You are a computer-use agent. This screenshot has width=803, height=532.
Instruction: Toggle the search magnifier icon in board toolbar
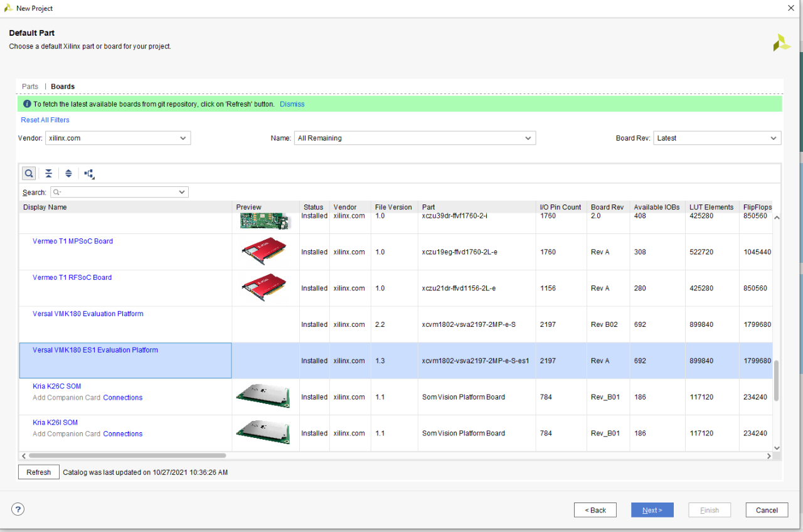pyautogui.click(x=29, y=174)
